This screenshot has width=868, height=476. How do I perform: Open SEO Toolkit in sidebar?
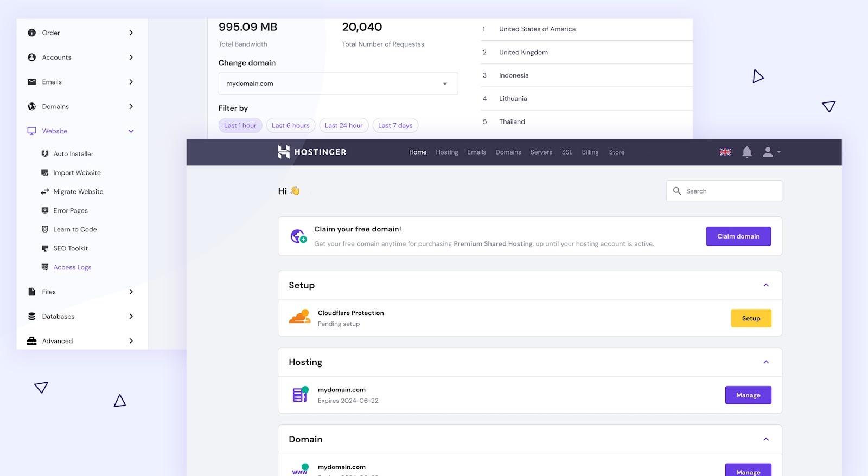pos(71,248)
